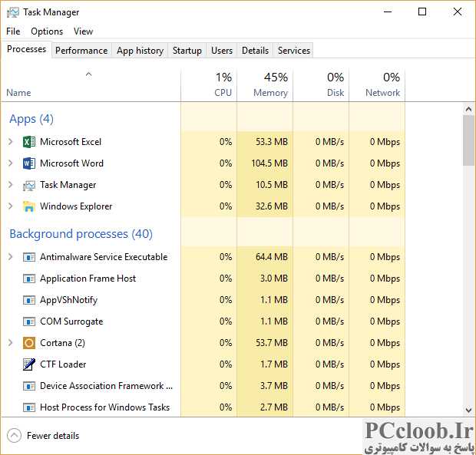Minimize the Task Manager window
Image resolution: width=476 pixels, height=455 pixels.
pos(388,12)
